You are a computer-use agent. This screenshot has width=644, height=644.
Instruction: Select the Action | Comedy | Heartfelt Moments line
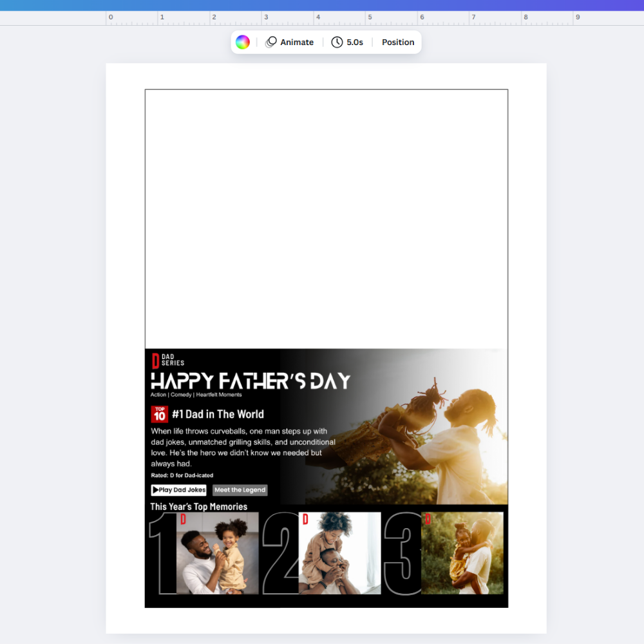(x=196, y=395)
